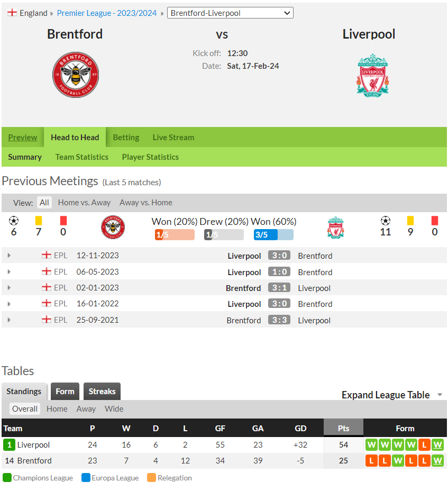This screenshot has height=491, width=448.
Task: Click the 3:1 score for 02-01-2023
Action: (279, 288)
